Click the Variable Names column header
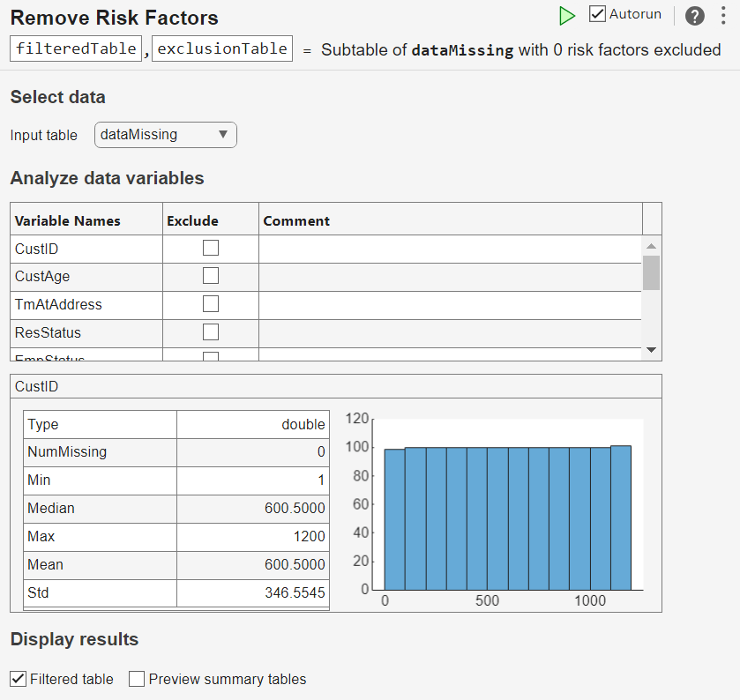740x700 pixels. pos(68,220)
